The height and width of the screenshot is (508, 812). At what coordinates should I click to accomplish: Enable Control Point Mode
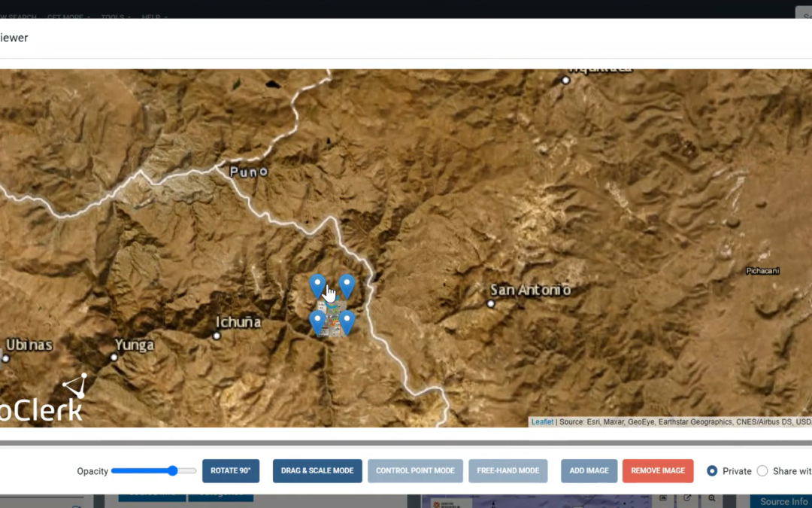coord(415,470)
